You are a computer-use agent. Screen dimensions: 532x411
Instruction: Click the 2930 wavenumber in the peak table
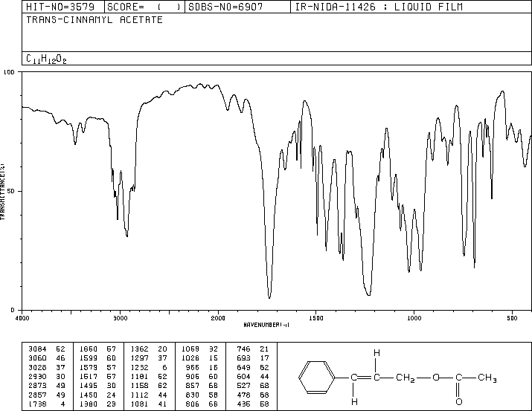coord(37,376)
